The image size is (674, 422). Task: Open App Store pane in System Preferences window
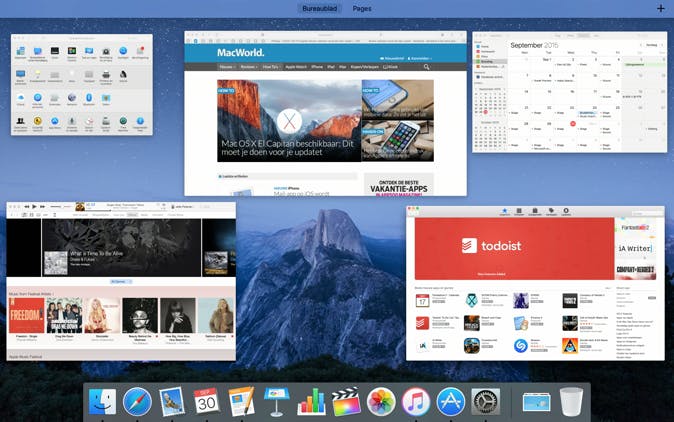click(x=55, y=121)
